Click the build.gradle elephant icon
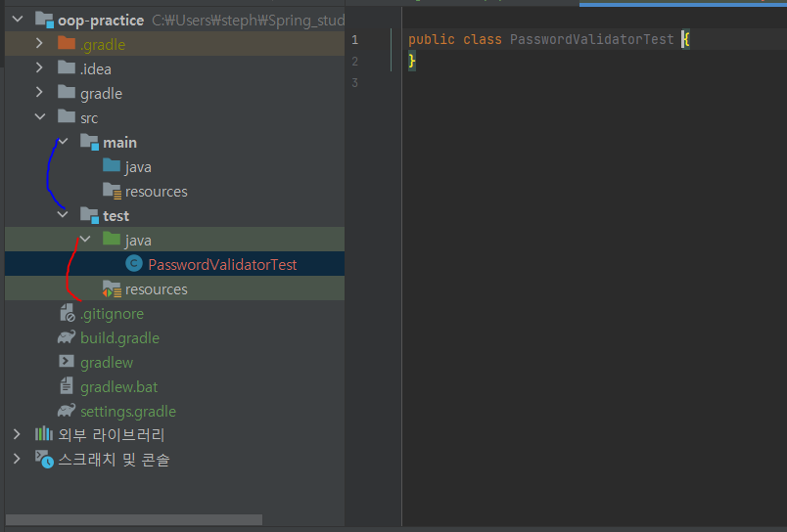Screen dimensions: 787x532 coord(67,337)
